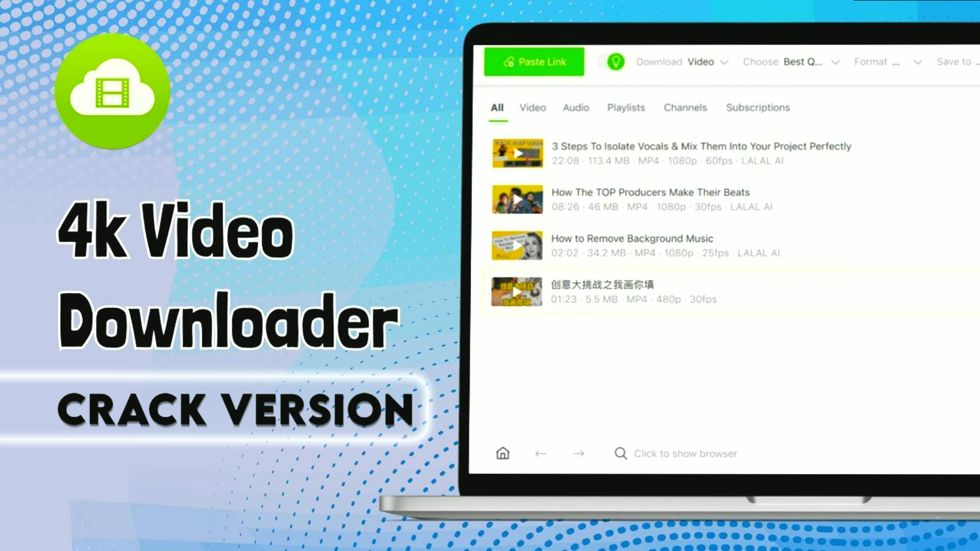Click the Video tab filter toggle

point(533,107)
